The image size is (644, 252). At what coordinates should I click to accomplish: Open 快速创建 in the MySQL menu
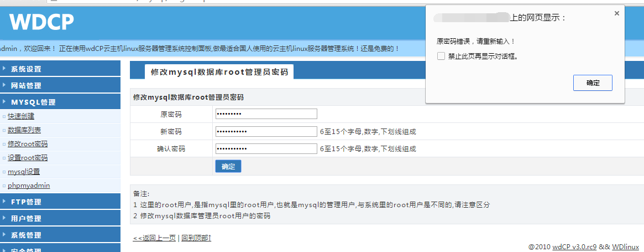[x=21, y=116]
